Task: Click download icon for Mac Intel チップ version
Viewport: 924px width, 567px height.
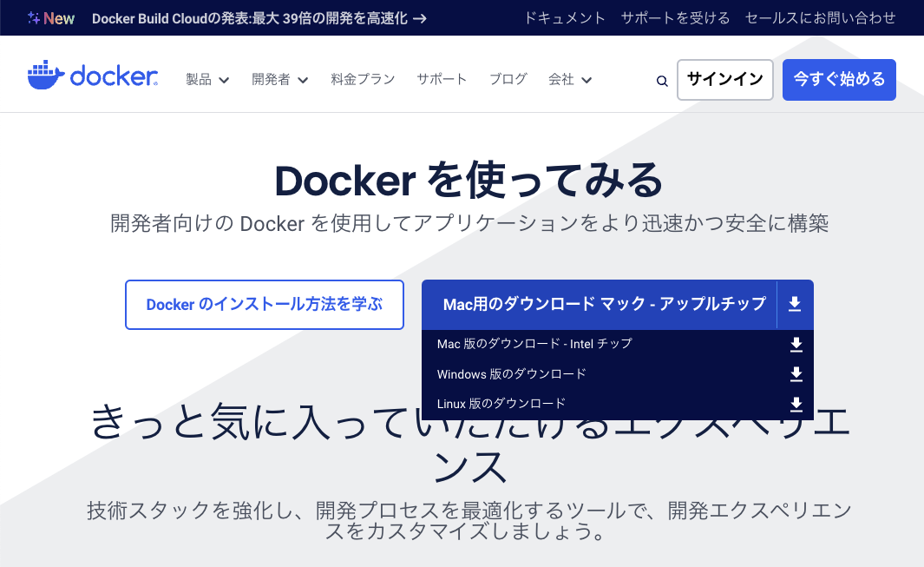Action: [796, 345]
